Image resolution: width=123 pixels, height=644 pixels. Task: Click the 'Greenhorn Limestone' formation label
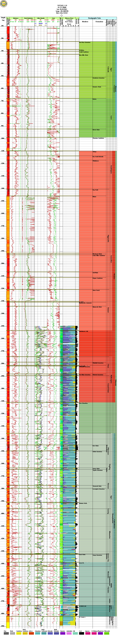click(x=98, y=78)
